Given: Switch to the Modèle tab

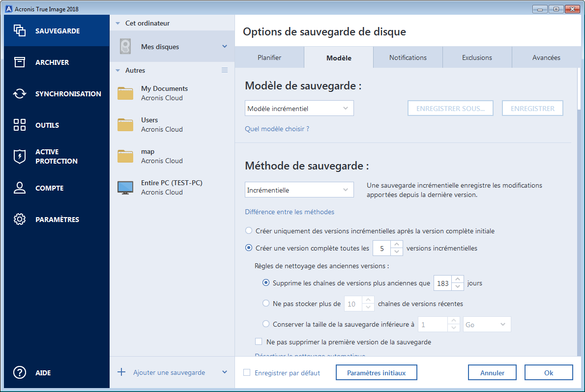Looking at the screenshot, I should point(339,57).
